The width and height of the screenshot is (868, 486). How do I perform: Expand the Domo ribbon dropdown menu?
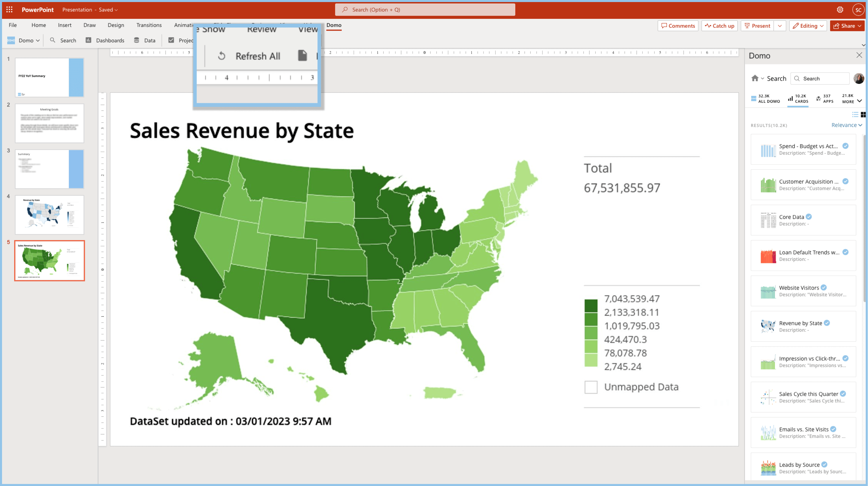coord(38,41)
